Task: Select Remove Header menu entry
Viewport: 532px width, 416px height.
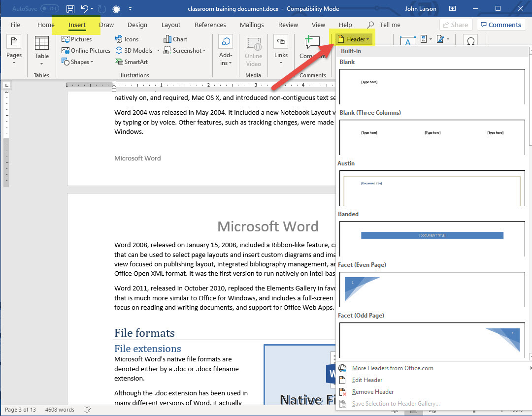Action: point(373,392)
